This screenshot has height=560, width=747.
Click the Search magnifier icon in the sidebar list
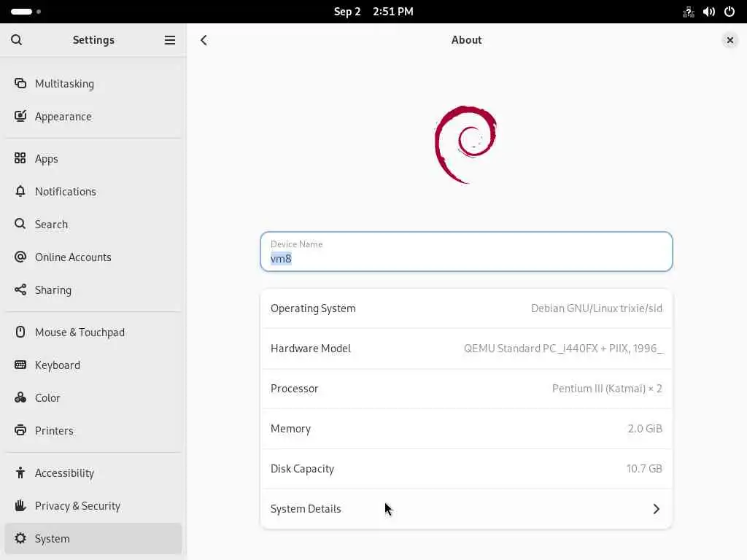[20, 224]
